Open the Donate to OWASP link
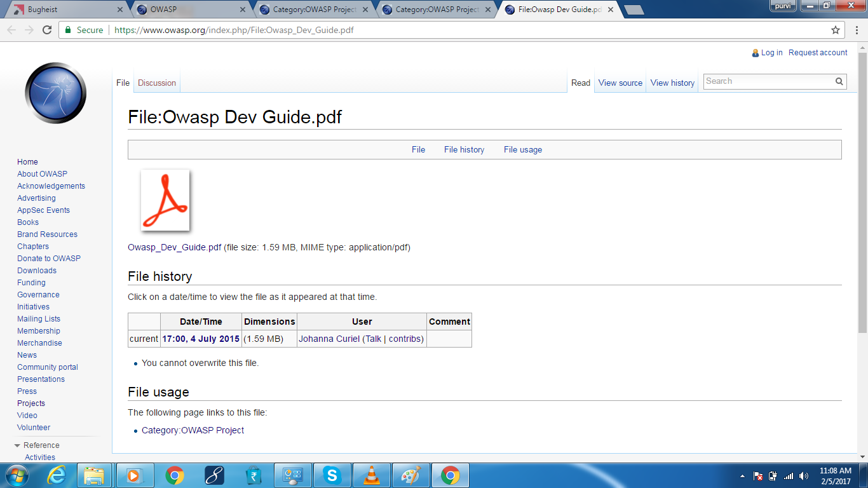This screenshot has width=868, height=488. (x=49, y=259)
